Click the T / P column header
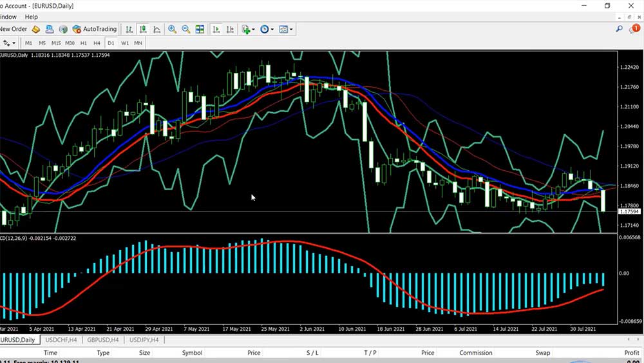 click(370, 353)
